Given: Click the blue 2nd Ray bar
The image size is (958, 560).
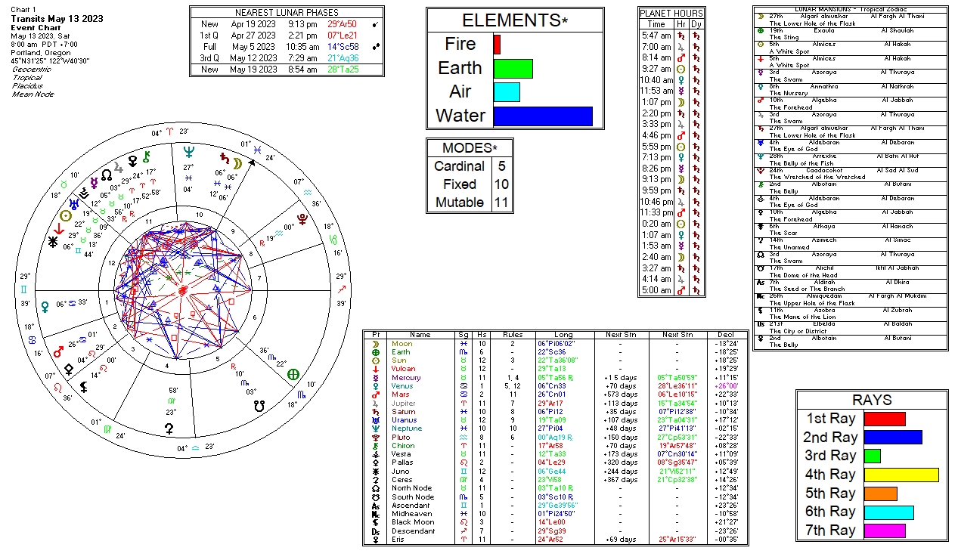Looking at the screenshot, I should click(x=893, y=437).
